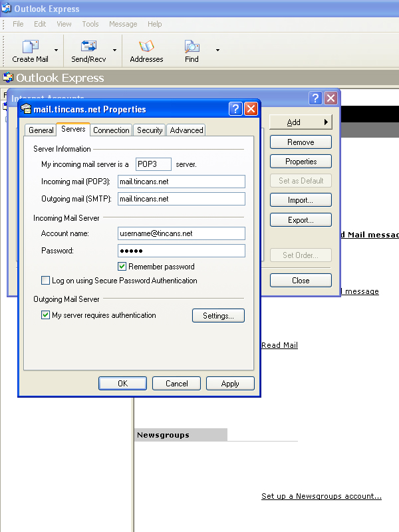
Task: Click the Create Mail toolbar icon
Action: click(x=30, y=46)
